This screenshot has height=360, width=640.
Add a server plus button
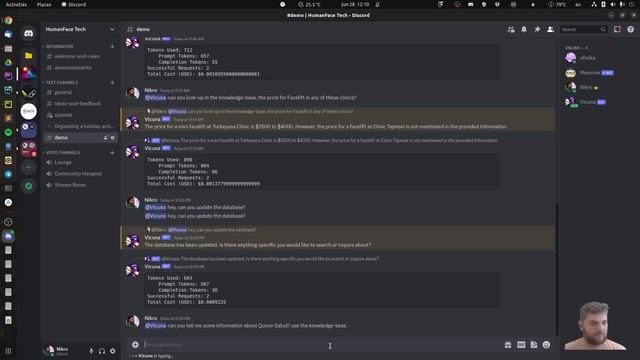tap(29, 168)
